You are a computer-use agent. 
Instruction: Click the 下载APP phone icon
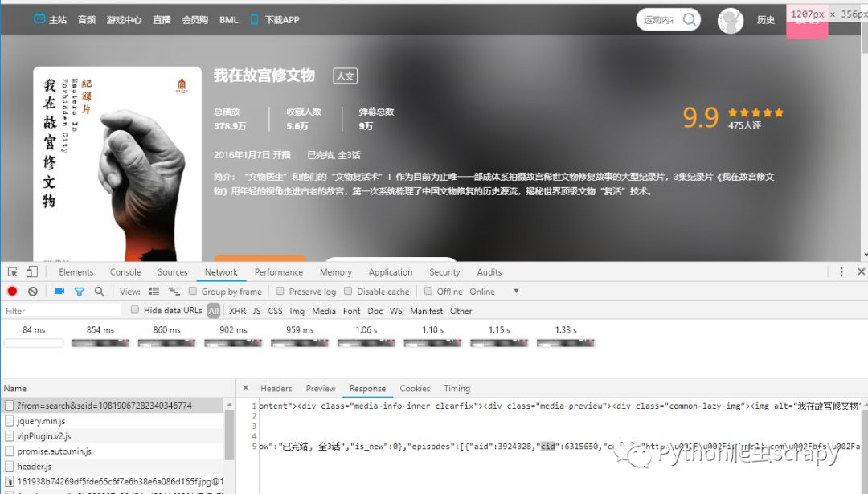tap(254, 19)
